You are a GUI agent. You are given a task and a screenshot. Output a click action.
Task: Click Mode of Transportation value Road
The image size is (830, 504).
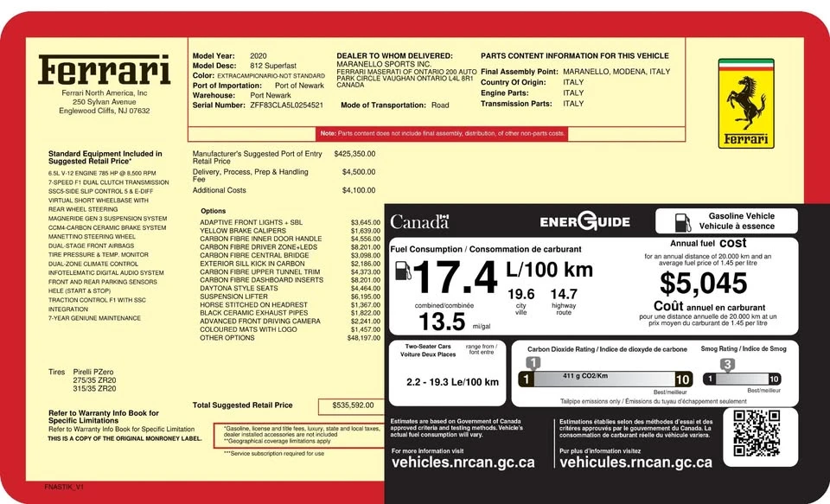click(x=440, y=105)
